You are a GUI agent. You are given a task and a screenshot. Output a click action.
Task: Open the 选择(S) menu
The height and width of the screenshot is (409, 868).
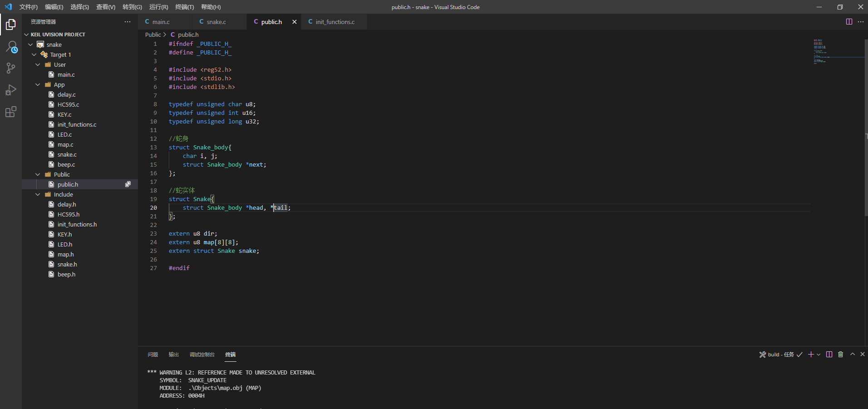click(80, 7)
